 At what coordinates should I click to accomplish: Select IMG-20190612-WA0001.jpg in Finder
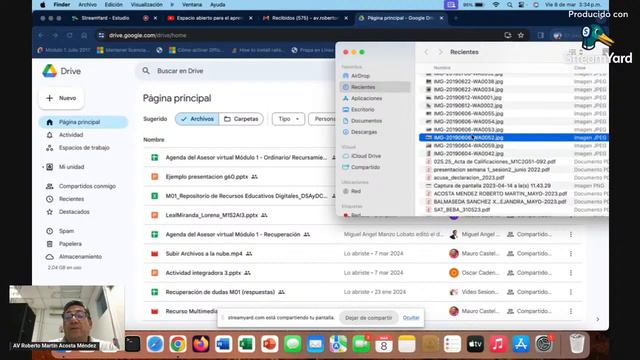[x=467, y=98]
